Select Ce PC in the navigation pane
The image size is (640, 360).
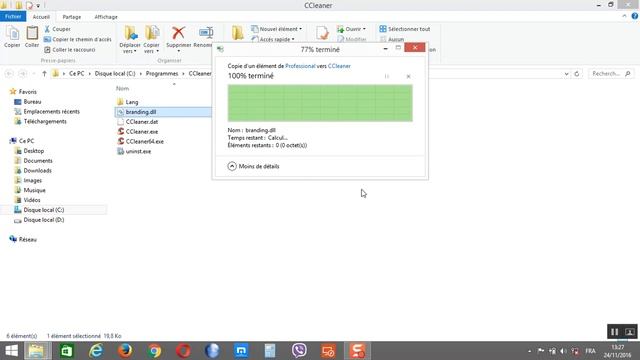[26, 141]
